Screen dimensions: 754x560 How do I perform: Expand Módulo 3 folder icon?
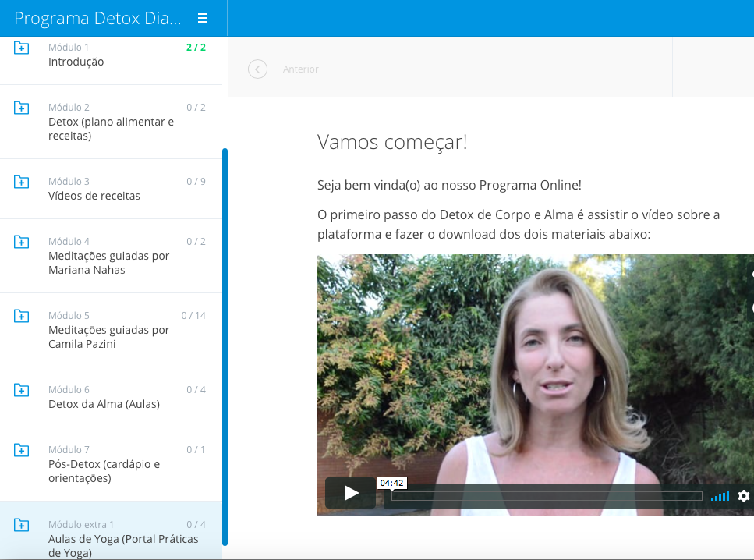coord(22,182)
